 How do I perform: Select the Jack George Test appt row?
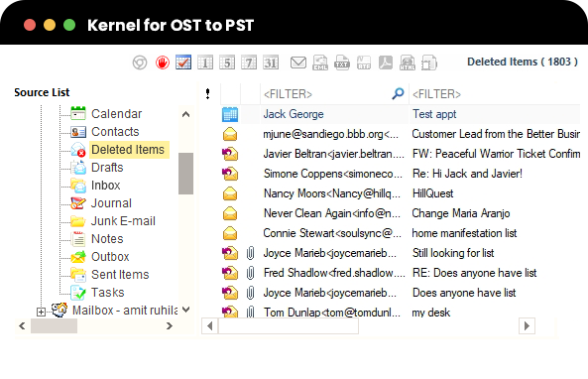(401, 114)
